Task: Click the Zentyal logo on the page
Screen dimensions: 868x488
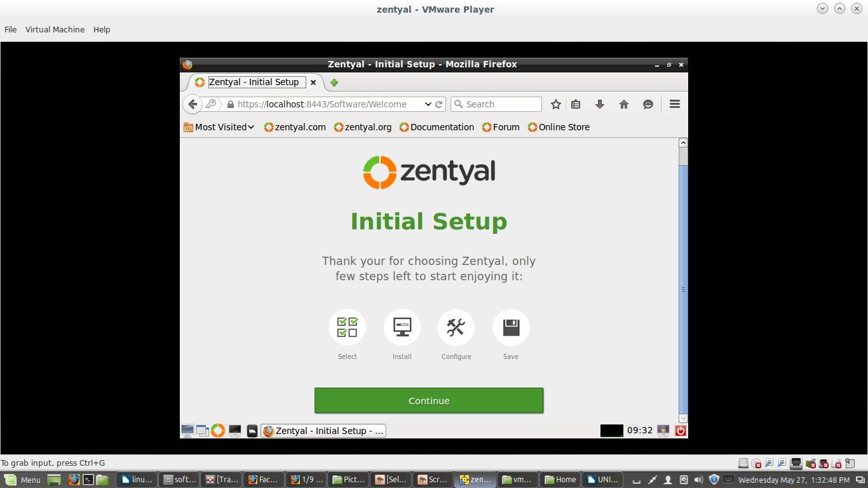Action: tap(429, 172)
